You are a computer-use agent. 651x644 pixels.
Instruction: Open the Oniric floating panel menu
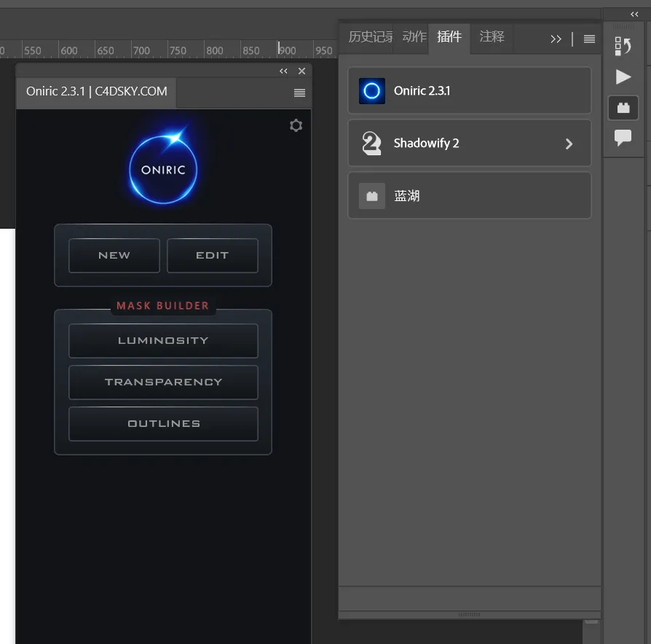[299, 93]
